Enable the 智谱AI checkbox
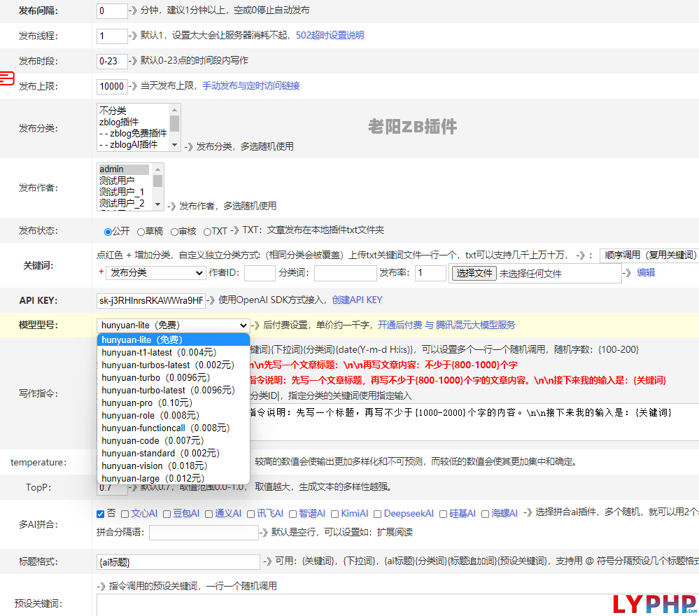Viewport: 699px width, 616px height. click(x=292, y=514)
